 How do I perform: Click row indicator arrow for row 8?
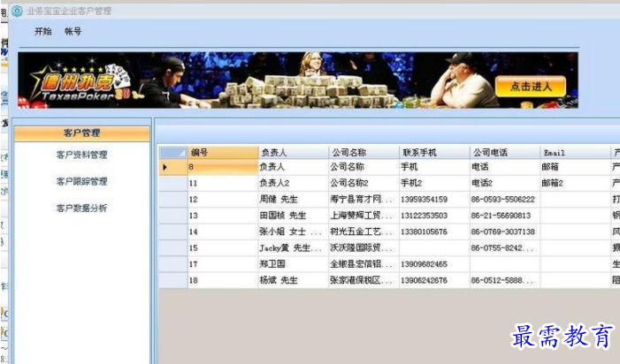(x=173, y=167)
